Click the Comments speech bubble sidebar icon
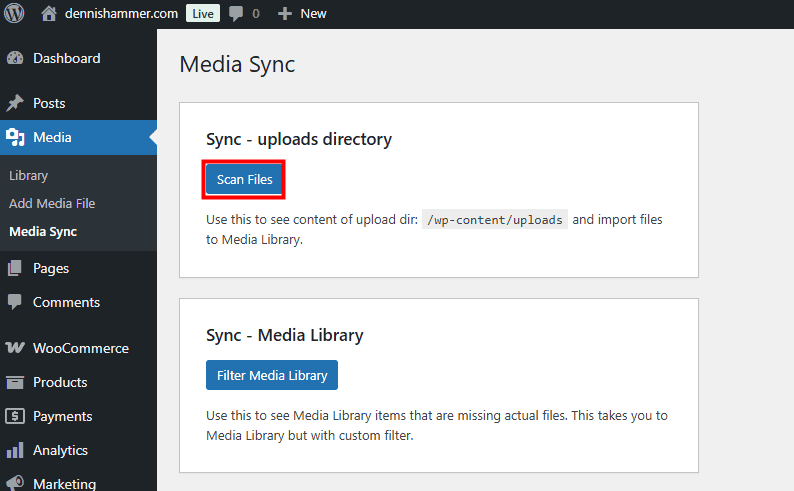 coord(15,302)
